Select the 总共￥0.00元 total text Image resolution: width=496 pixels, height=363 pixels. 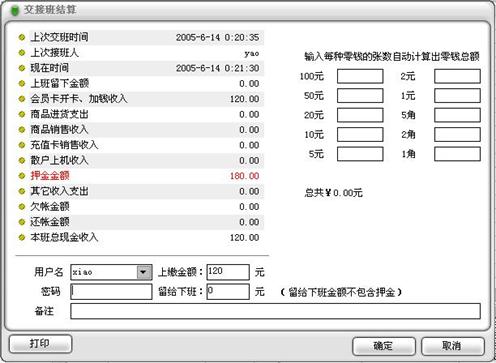coord(333,192)
